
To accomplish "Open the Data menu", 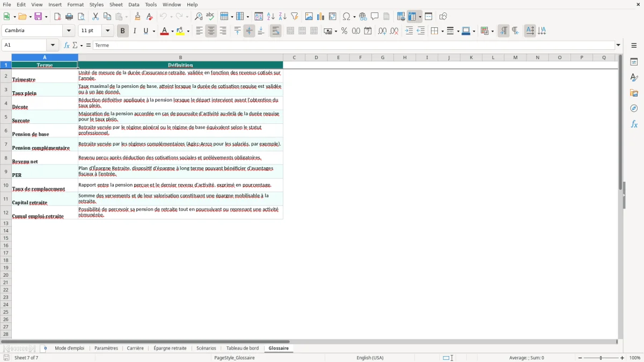I will click(134, 4).
